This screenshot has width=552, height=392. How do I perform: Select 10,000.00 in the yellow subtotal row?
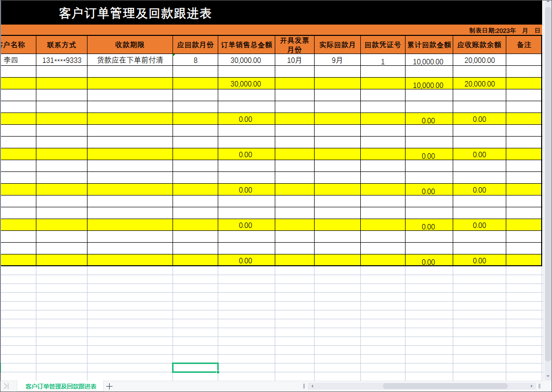pos(429,84)
